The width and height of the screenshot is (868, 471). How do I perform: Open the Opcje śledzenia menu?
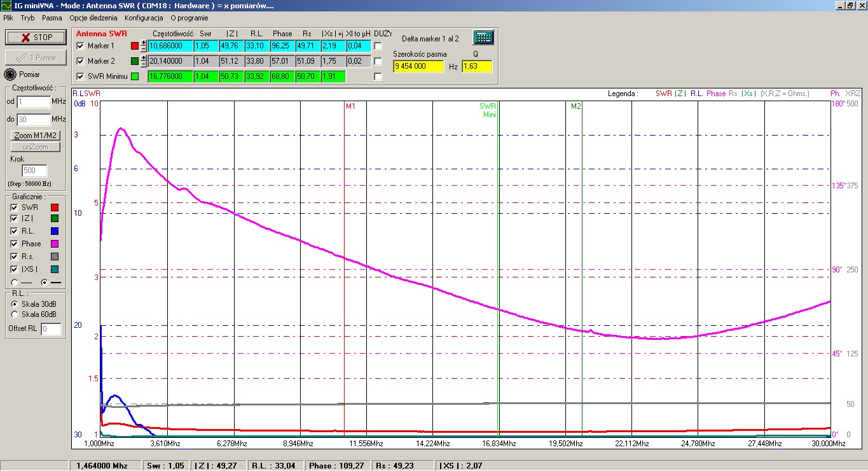[x=93, y=18]
